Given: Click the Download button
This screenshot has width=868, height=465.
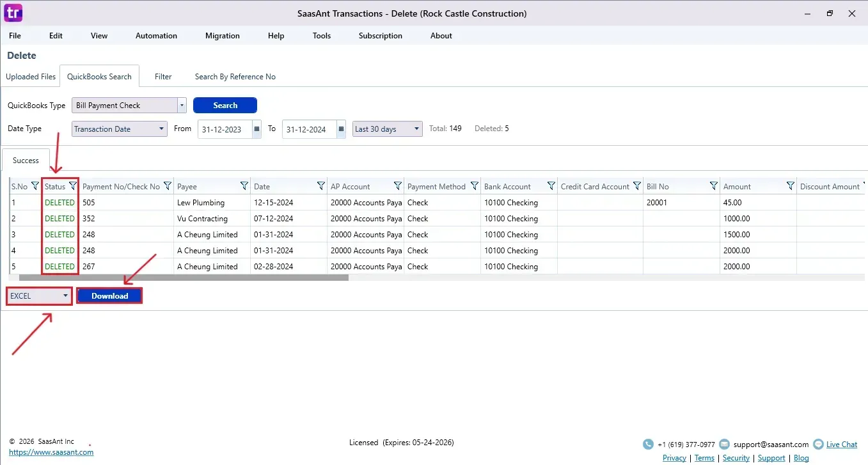Looking at the screenshot, I should click(109, 296).
